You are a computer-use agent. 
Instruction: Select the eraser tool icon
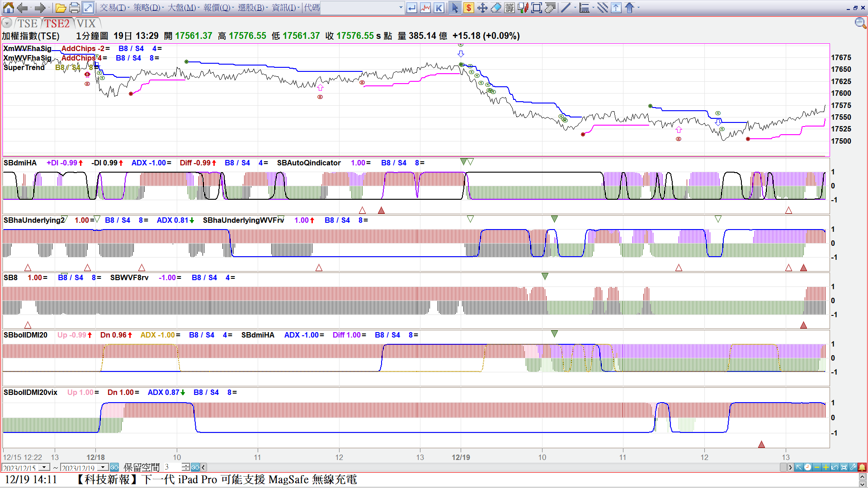point(496,8)
